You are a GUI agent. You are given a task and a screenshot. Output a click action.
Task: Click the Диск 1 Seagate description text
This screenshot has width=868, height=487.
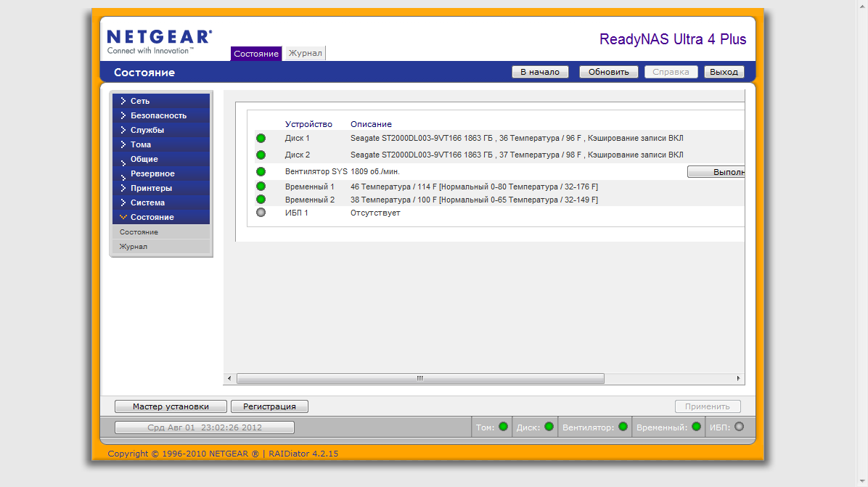517,139
